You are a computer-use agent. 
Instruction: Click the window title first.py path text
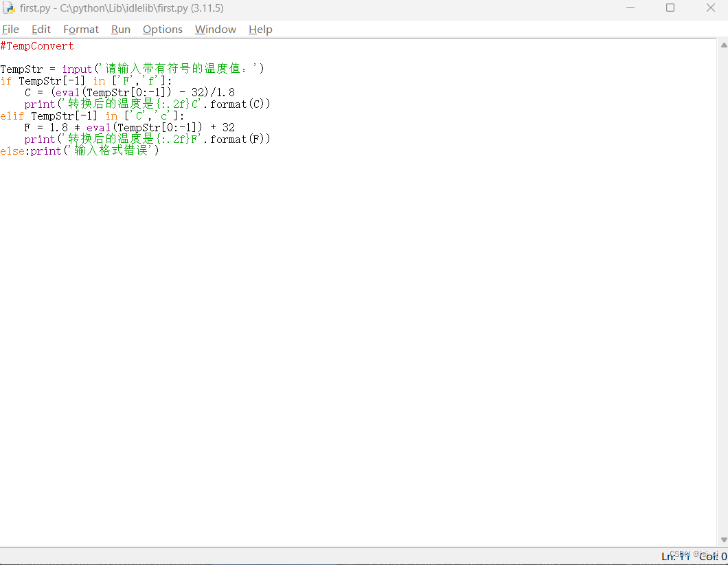122,8
